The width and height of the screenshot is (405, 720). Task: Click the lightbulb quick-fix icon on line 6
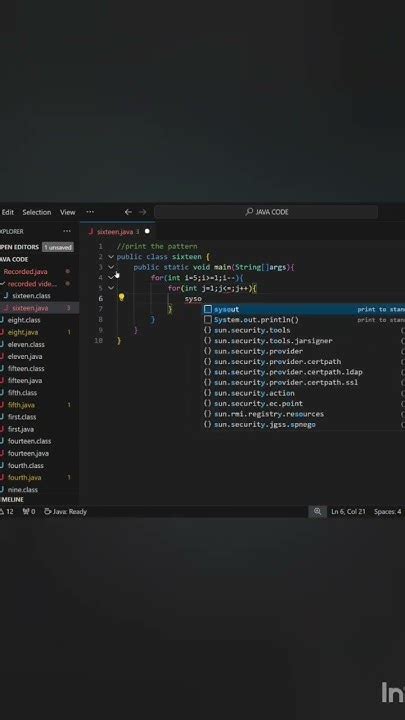[x=121, y=297]
